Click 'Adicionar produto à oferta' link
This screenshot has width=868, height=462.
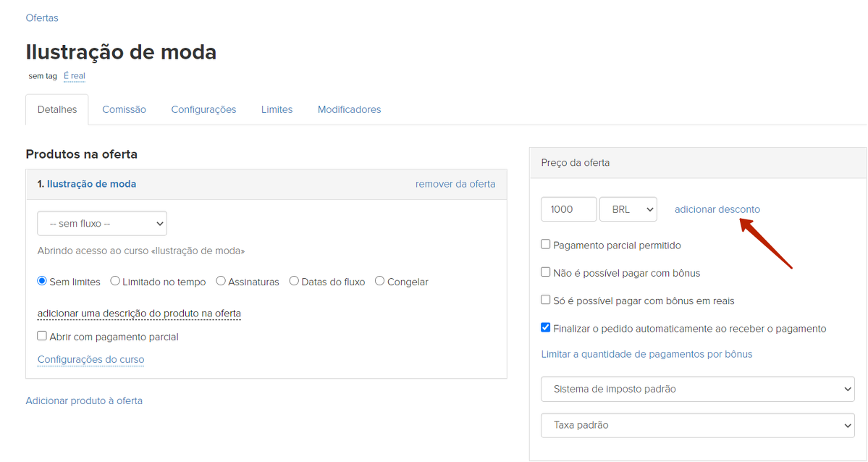[84, 400]
